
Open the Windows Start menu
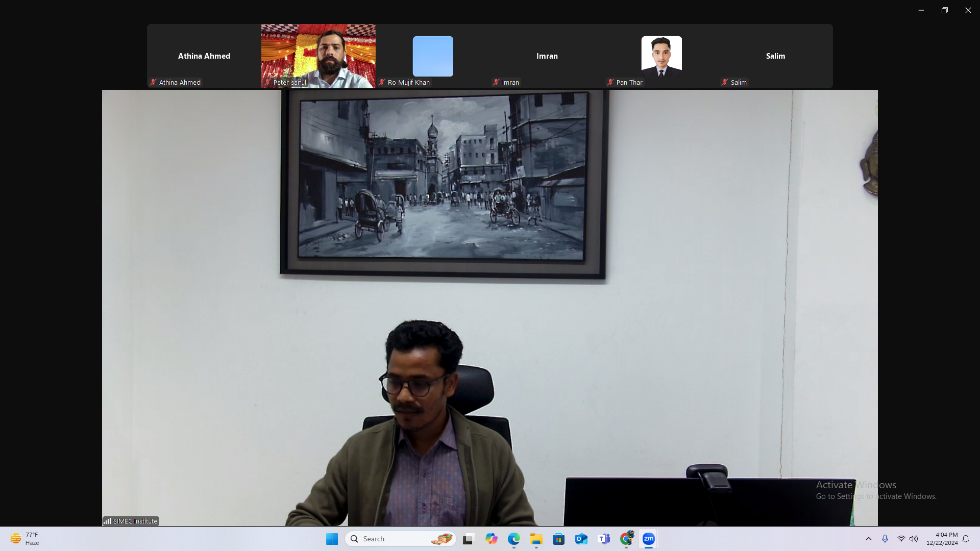(332, 539)
